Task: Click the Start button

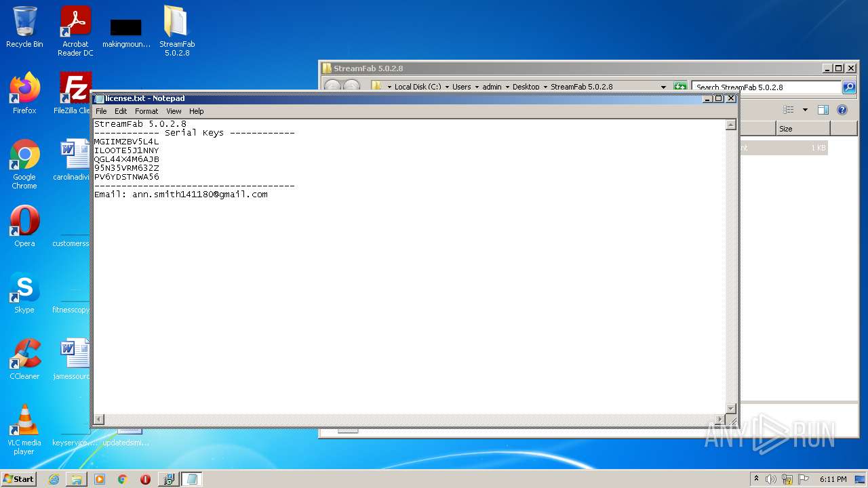Action: pos(19,479)
